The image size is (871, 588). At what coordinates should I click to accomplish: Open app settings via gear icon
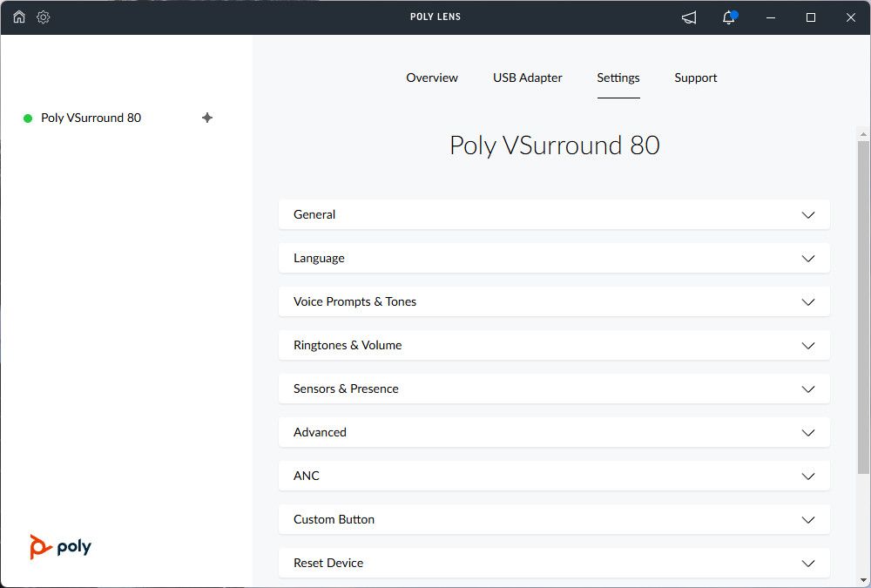(44, 17)
